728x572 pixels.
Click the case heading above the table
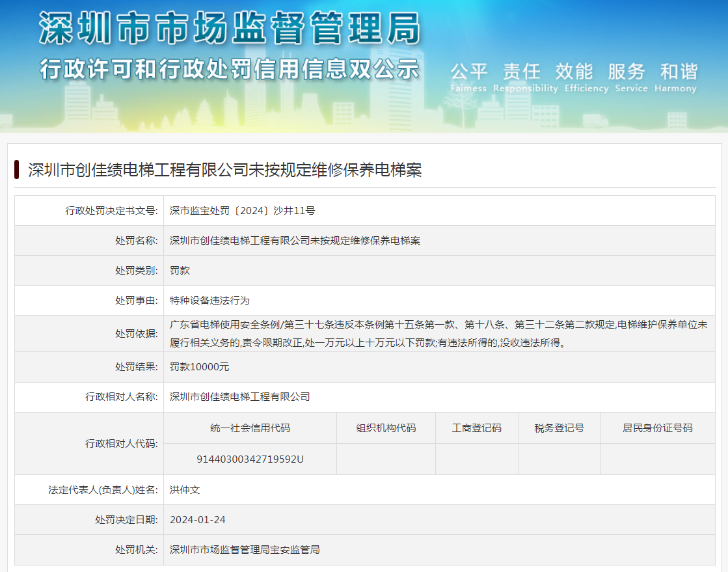pyautogui.click(x=225, y=170)
